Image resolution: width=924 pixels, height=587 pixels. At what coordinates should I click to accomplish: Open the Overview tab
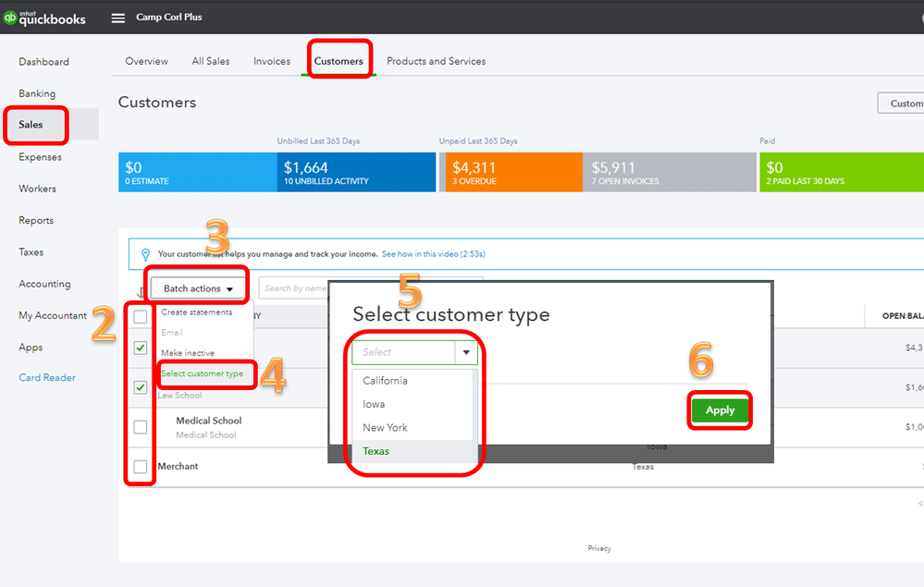tap(146, 61)
